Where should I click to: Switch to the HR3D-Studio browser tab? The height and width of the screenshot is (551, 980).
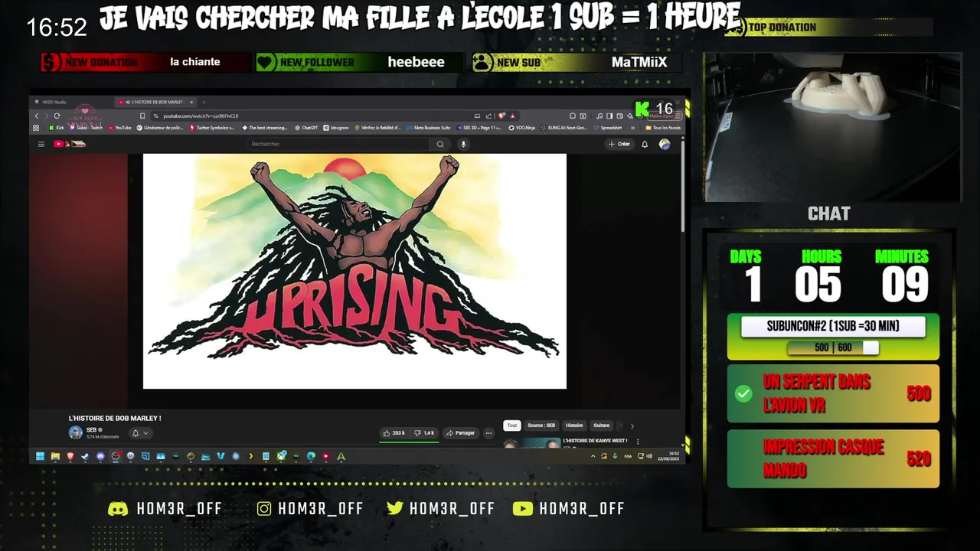coord(54,102)
